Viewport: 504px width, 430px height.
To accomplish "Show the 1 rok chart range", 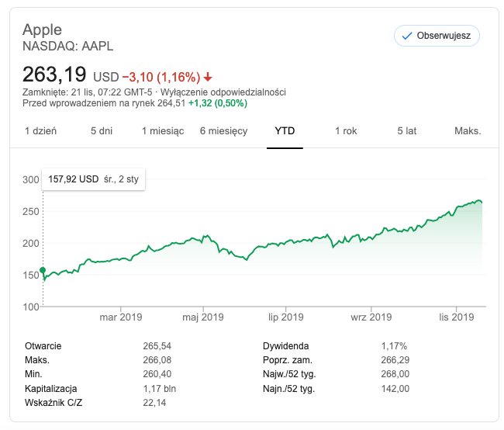I will point(346,131).
